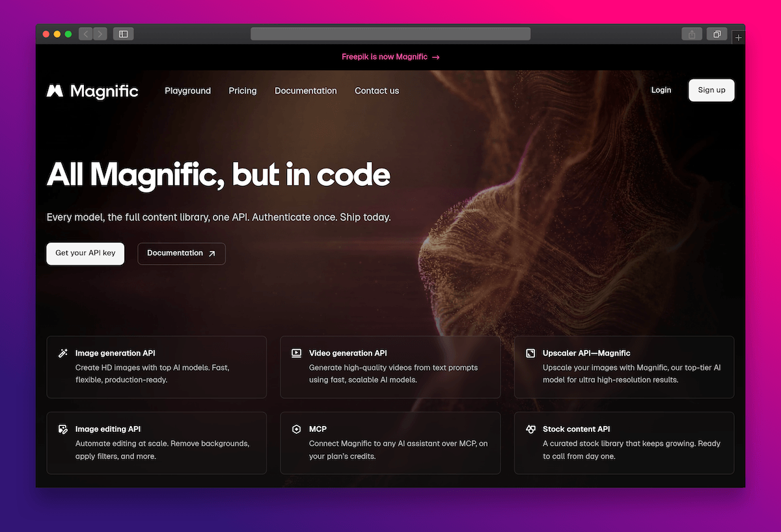Viewport: 781px width, 532px height.
Task: Click the Automate editing at scale text
Action: point(163,450)
